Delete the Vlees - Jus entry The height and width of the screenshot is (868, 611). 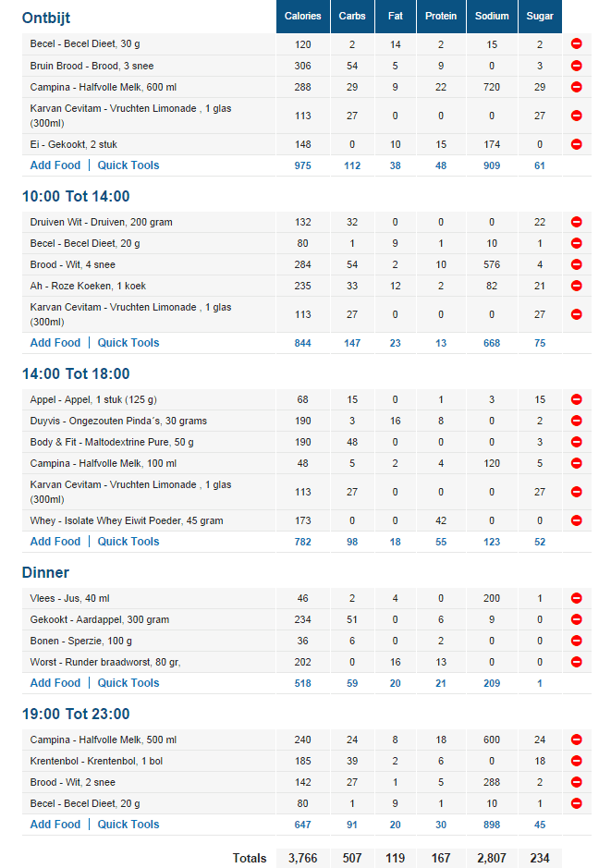pos(576,598)
